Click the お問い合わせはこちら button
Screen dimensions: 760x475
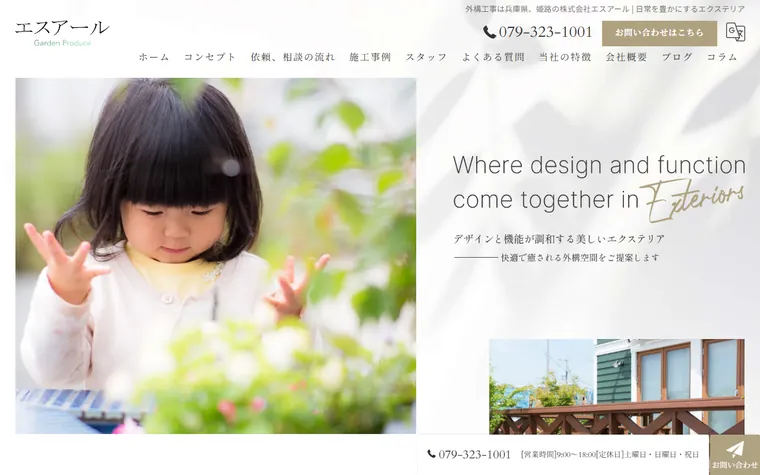(659, 33)
